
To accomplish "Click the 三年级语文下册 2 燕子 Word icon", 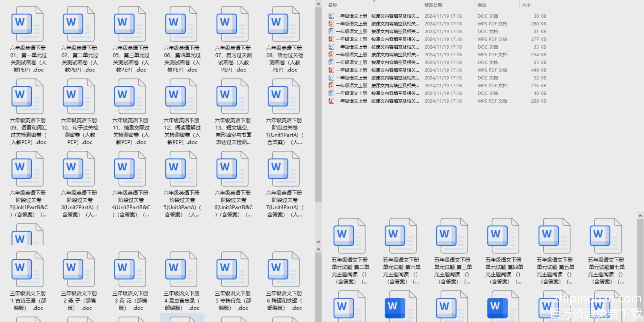I will pos(79,270).
